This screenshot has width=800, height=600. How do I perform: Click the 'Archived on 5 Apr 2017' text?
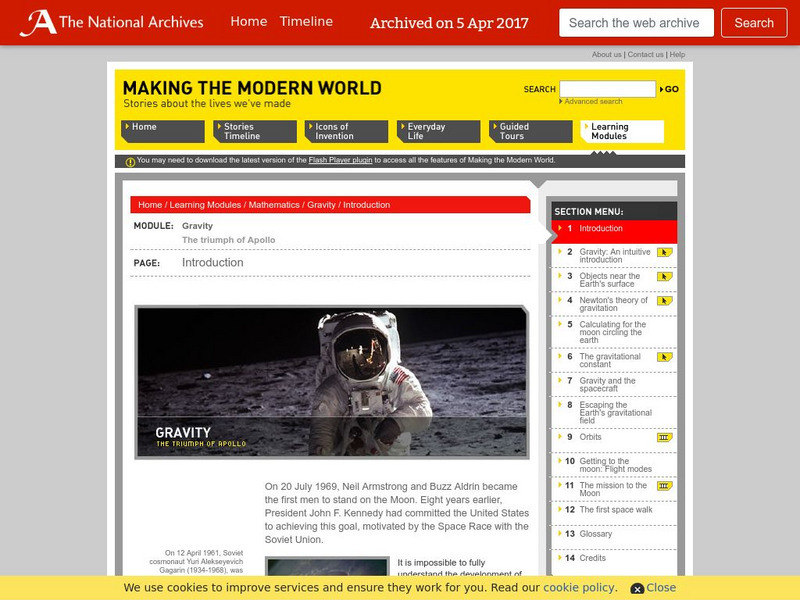(x=449, y=23)
